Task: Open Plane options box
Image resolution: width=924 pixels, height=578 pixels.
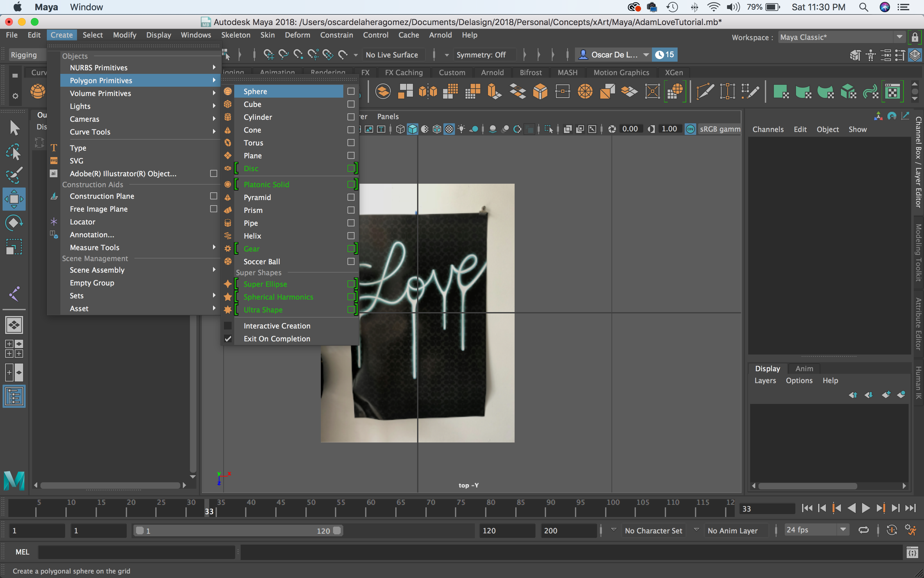Action: coord(351,156)
